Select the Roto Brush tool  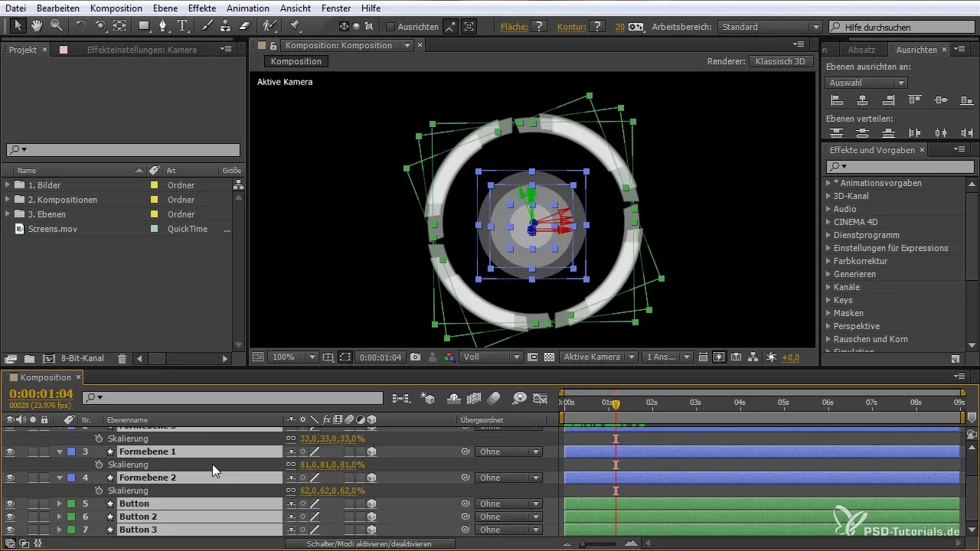click(269, 26)
